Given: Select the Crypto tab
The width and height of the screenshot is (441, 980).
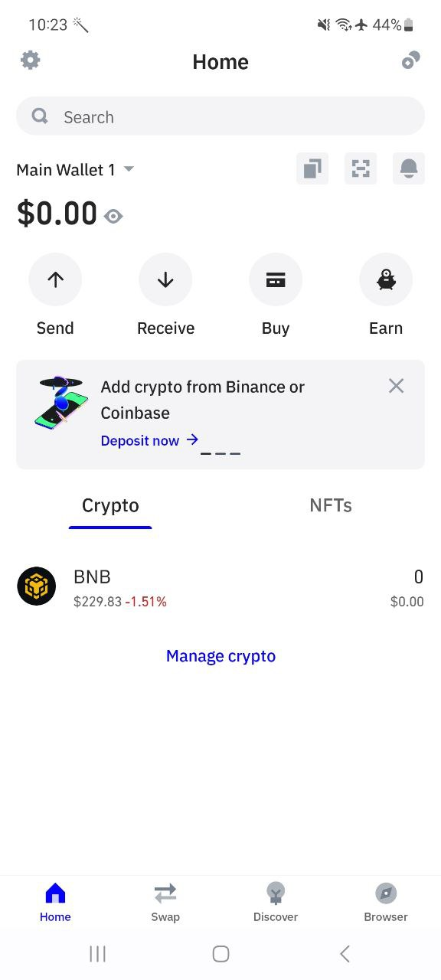Looking at the screenshot, I should (110, 505).
